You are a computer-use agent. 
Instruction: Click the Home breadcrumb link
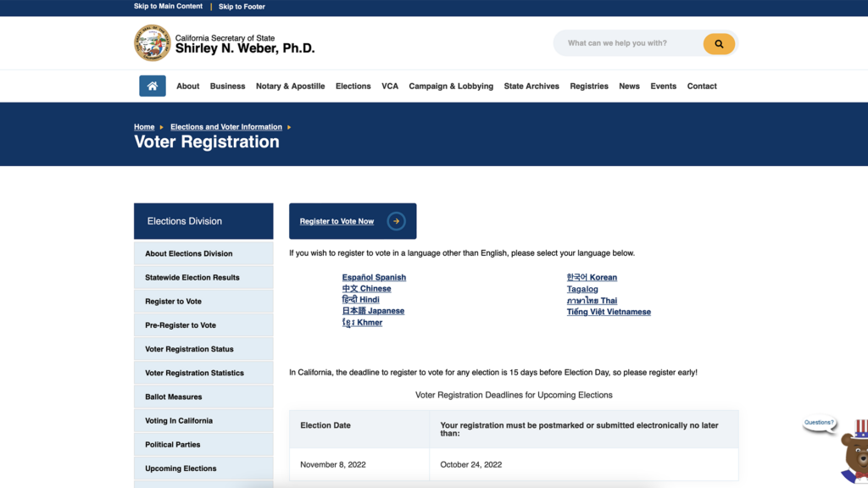coord(144,127)
